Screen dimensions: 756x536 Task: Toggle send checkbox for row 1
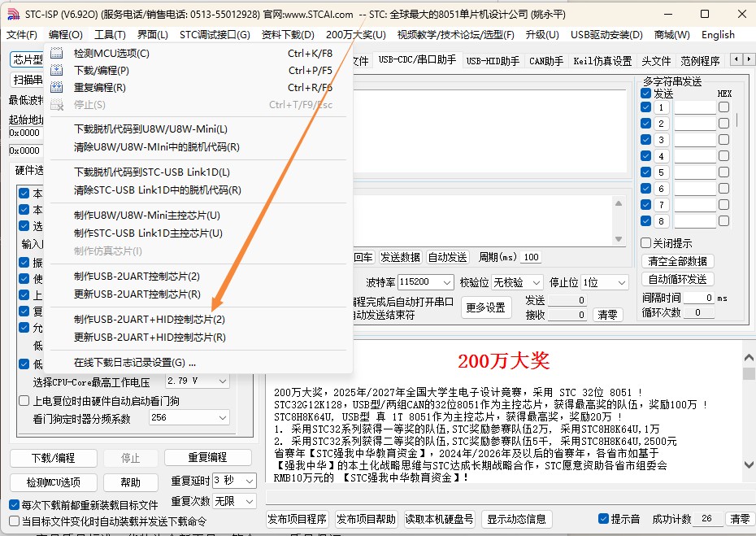click(x=646, y=107)
